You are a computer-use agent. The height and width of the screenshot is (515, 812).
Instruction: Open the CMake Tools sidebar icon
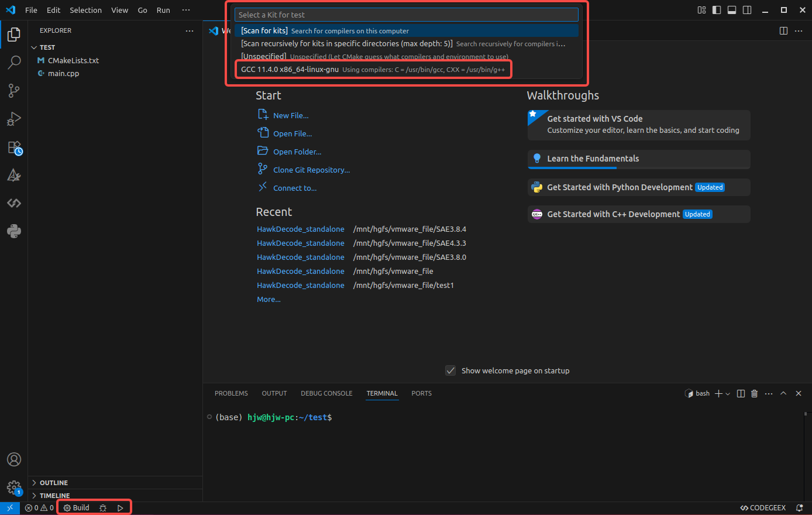coord(14,175)
